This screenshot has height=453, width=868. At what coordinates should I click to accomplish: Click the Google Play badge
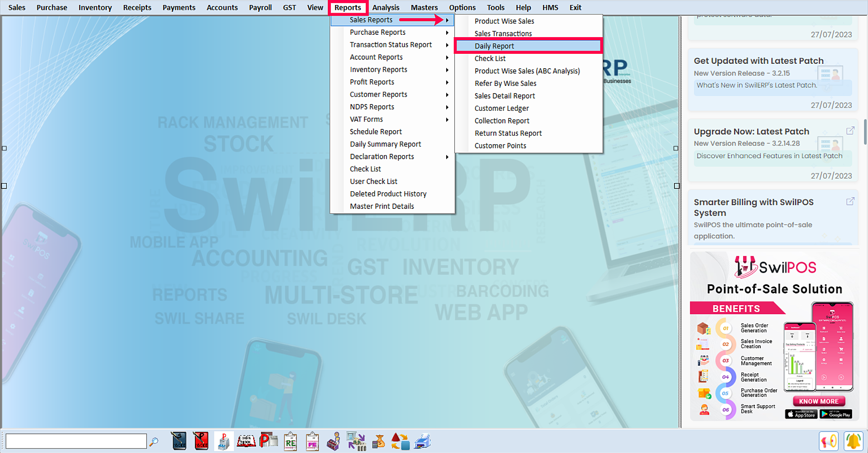coord(835,414)
